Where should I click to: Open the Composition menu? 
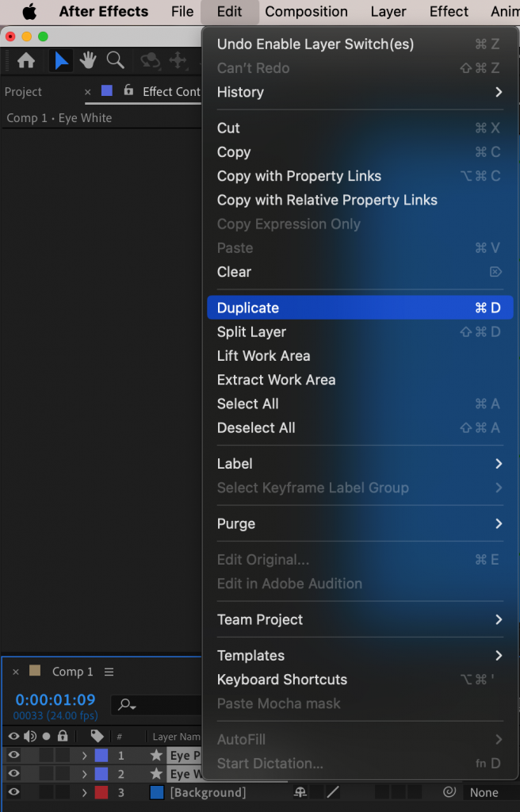pos(306,12)
